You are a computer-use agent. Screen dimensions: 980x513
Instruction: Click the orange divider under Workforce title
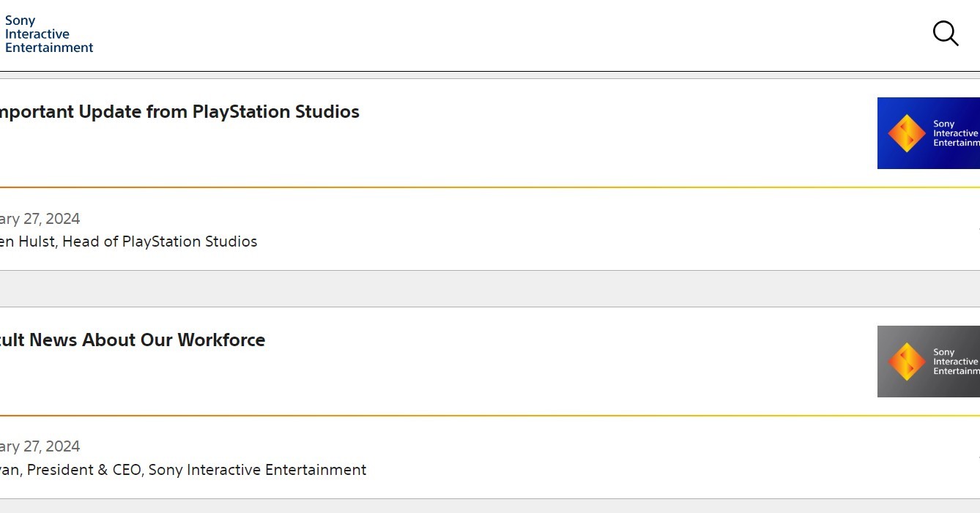tap(439, 416)
